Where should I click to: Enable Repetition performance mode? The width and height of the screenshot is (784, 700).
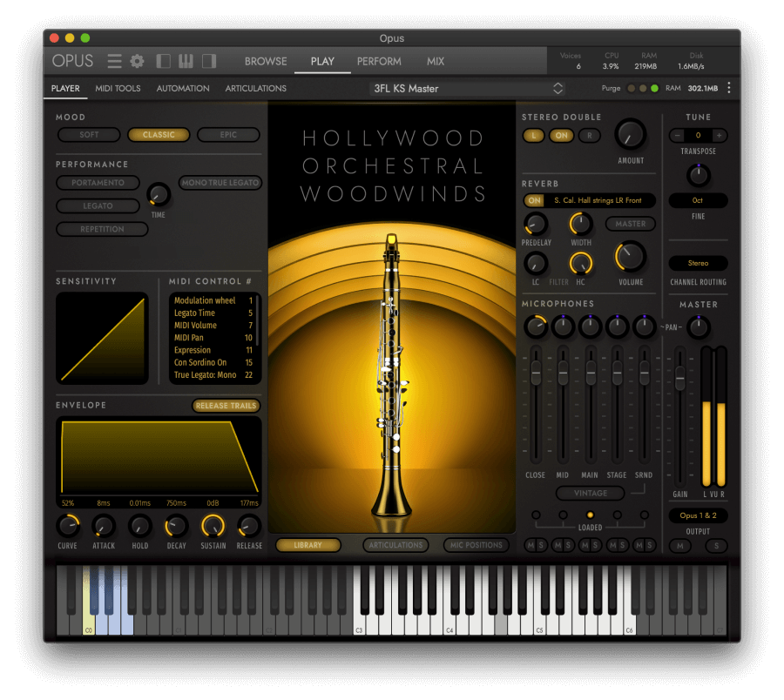point(102,229)
